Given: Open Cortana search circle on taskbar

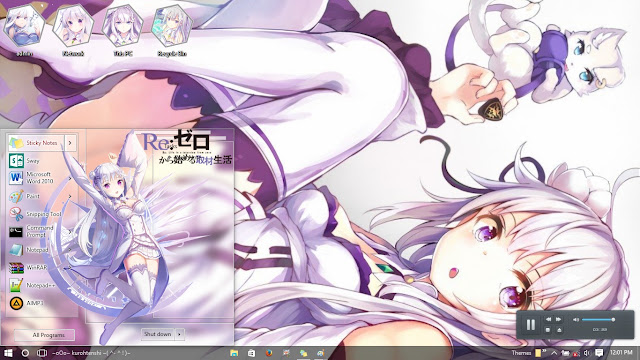Looking at the screenshot, I should (25, 353).
